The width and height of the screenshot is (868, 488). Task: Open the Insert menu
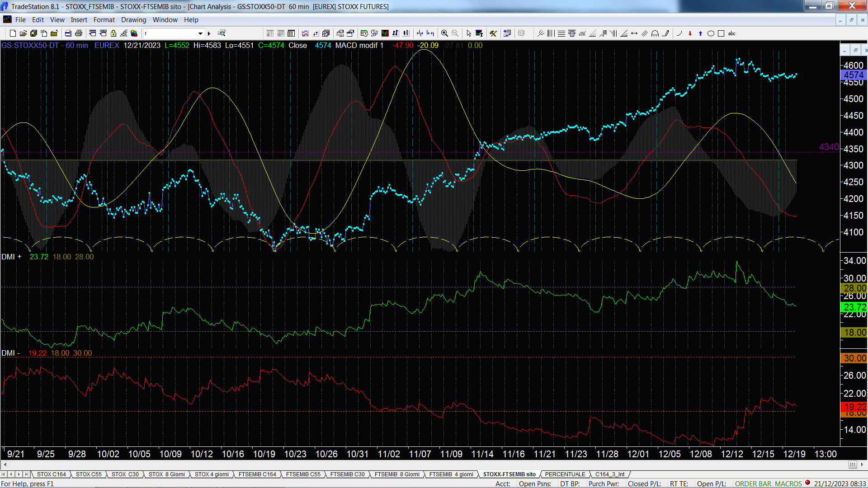pyautogui.click(x=79, y=20)
